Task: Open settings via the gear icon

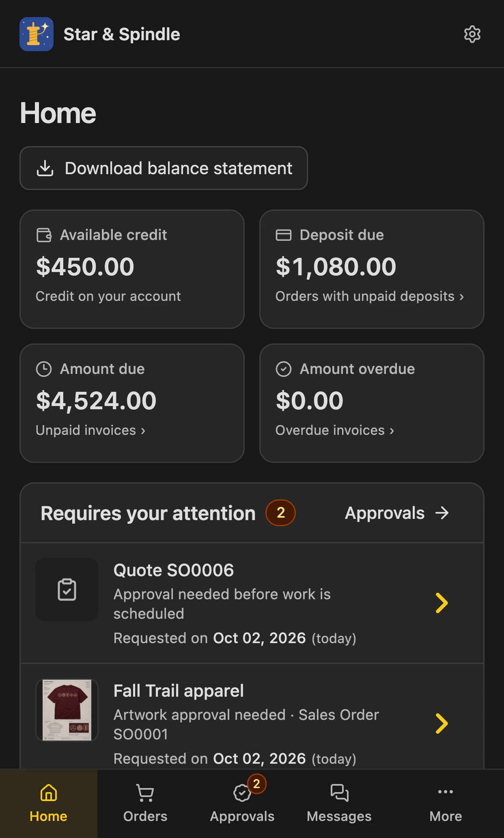Action: click(472, 34)
